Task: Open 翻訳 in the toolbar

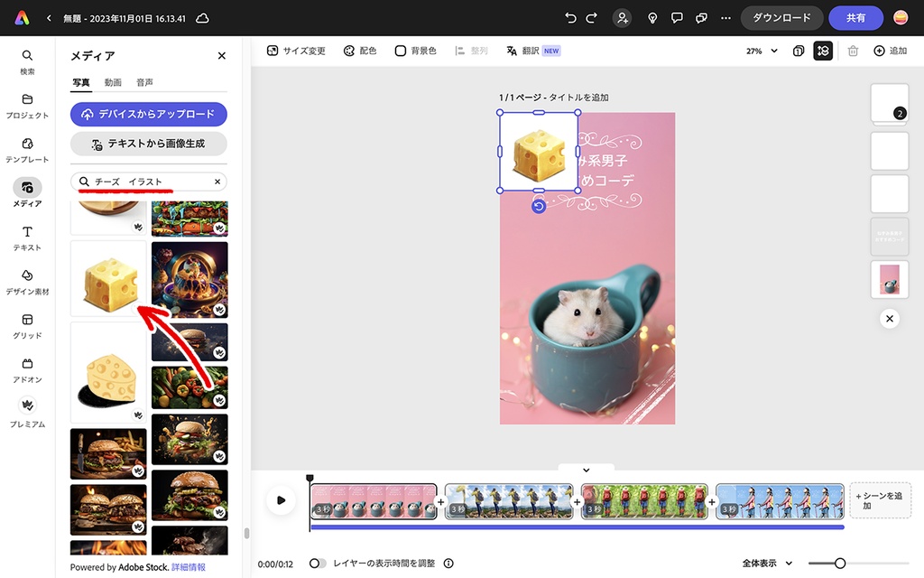Action: (533, 51)
